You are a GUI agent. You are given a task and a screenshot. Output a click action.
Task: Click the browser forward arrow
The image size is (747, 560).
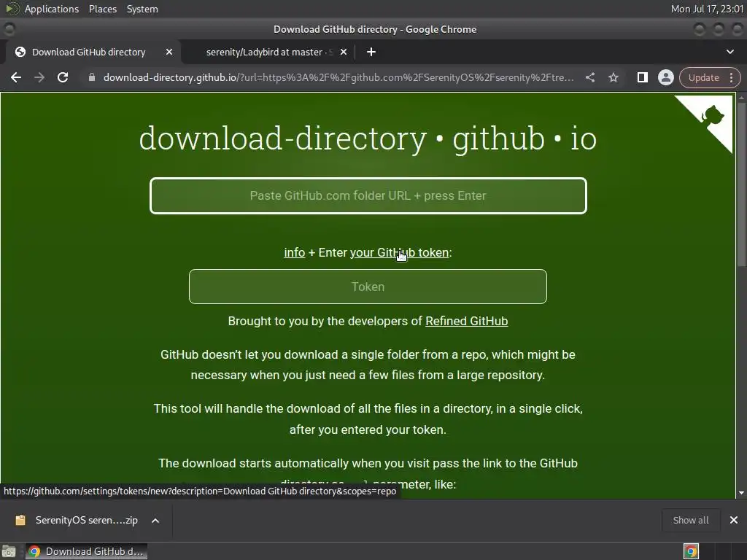click(x=39, y=77)
